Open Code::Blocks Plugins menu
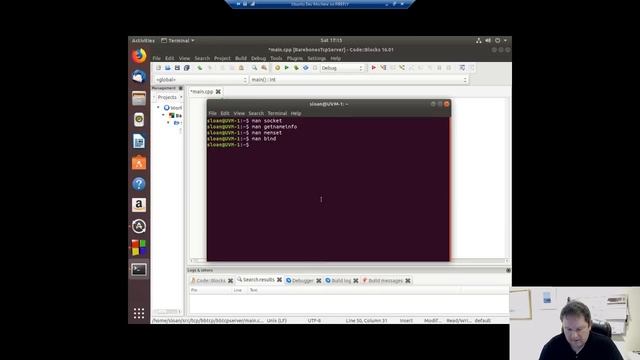The image size is (640, 360). click(x=295, y=58)
